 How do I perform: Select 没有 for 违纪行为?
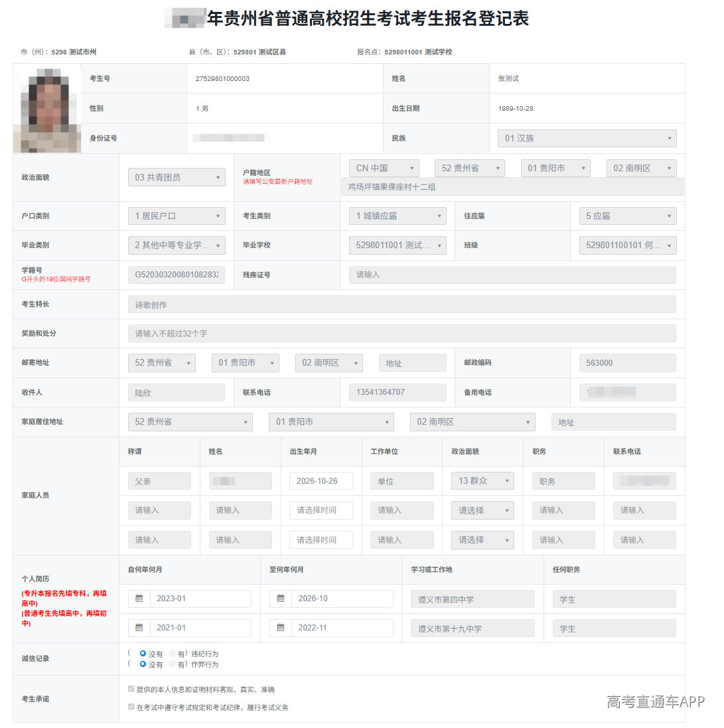point(143,654)
